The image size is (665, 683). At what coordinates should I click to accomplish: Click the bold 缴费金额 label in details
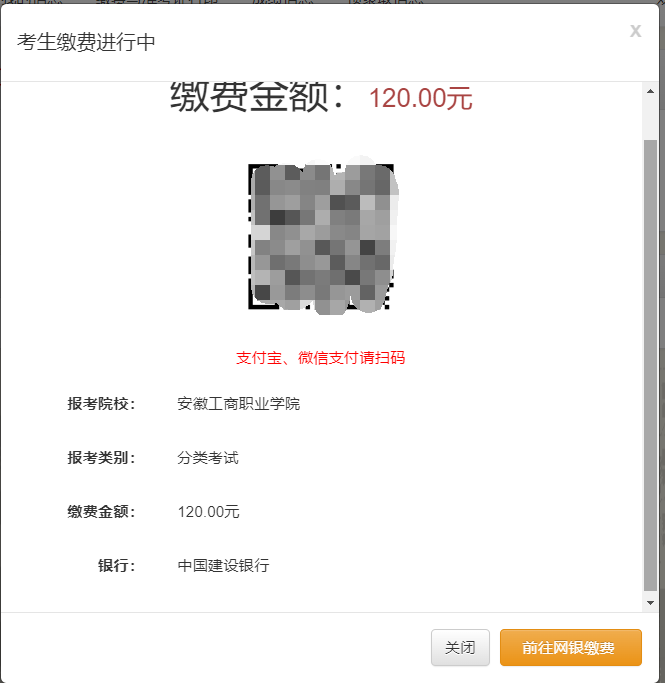101,511
